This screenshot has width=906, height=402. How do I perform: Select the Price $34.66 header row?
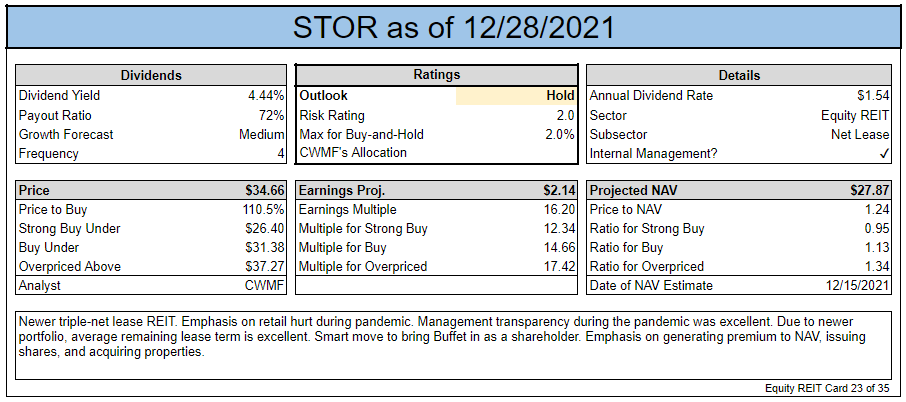pyautogui.click(x=151, y=191)
